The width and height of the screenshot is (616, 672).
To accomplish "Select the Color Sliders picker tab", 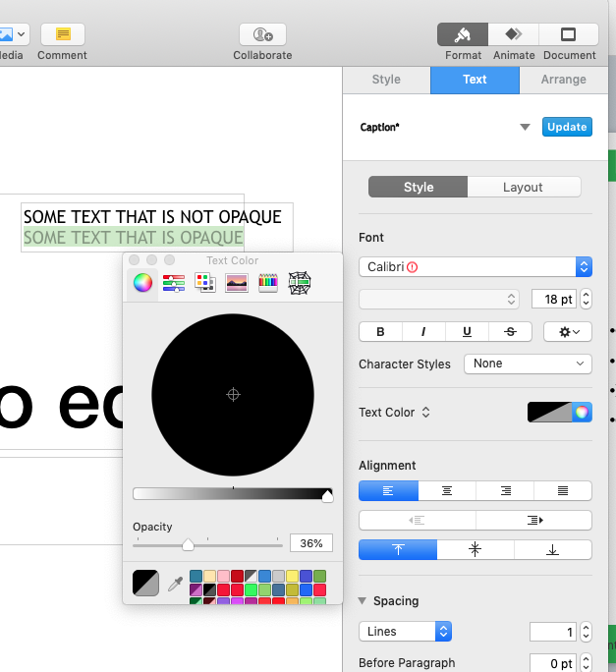I will pos(174,283).
